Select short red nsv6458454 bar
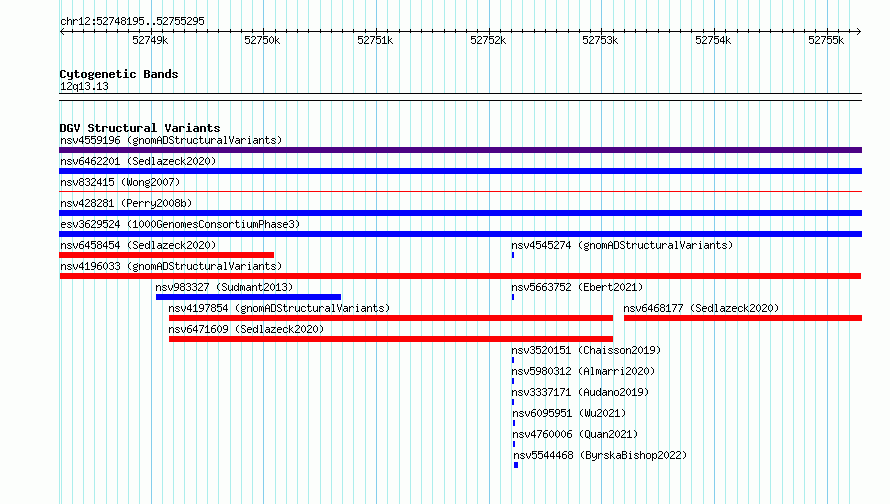Screen dimensions: 890x504 (166, 255)
